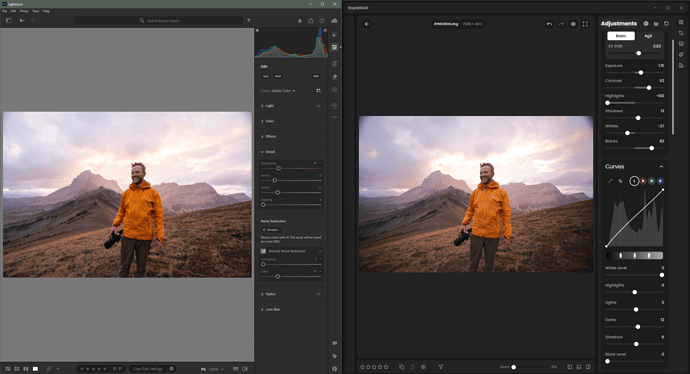Viewport: 690px width, 374px height.
Task: Open the Help menu in Lightroom
Action: 46,11
